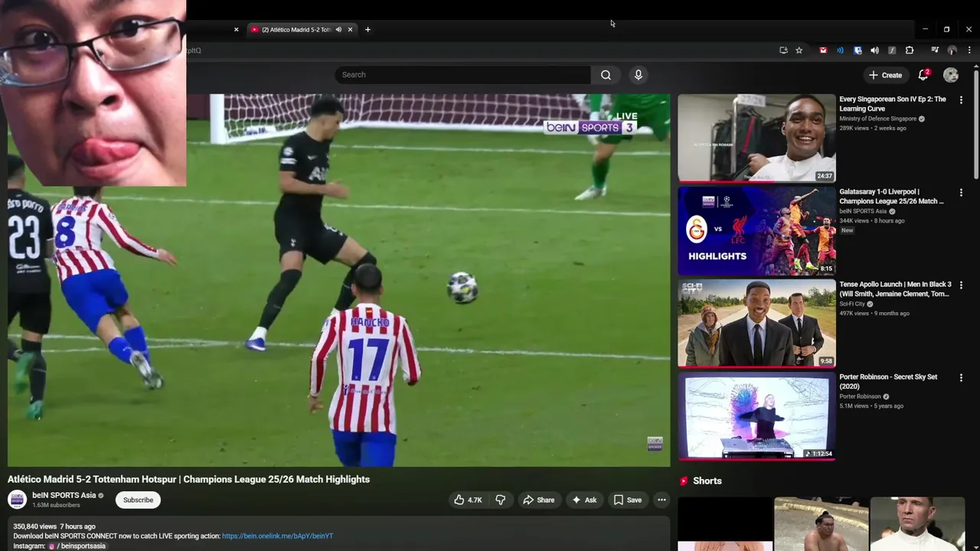
Task: Click the Create button
Action: point(885,75)
